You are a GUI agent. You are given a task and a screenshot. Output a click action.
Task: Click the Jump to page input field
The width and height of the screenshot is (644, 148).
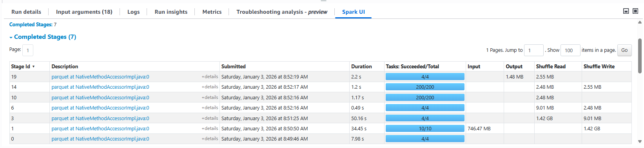coord(534,50)
